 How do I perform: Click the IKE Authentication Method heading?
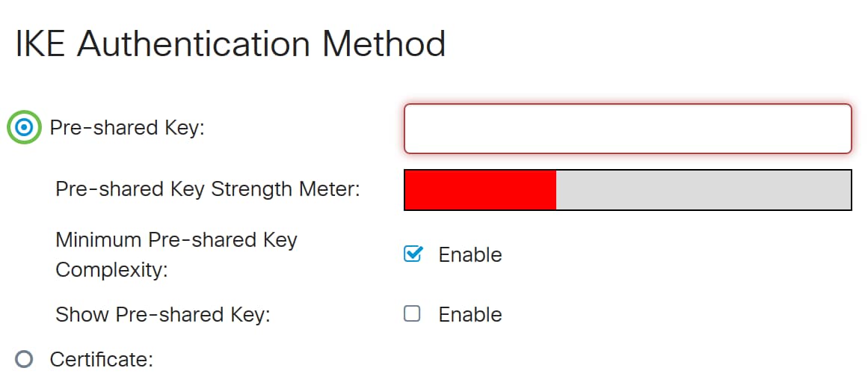tap(230, 44)
